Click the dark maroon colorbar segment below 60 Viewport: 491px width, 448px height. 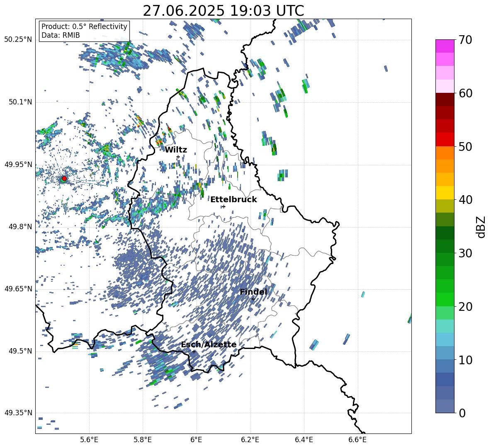click(x=445, y=99)
